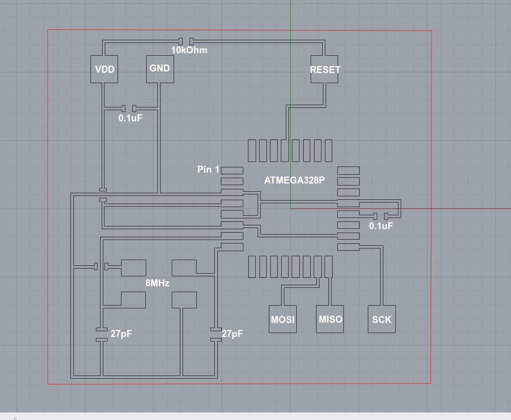Click a top-row pad of the ATMEGA328P
511x420 pixels.
coord(263,150)
